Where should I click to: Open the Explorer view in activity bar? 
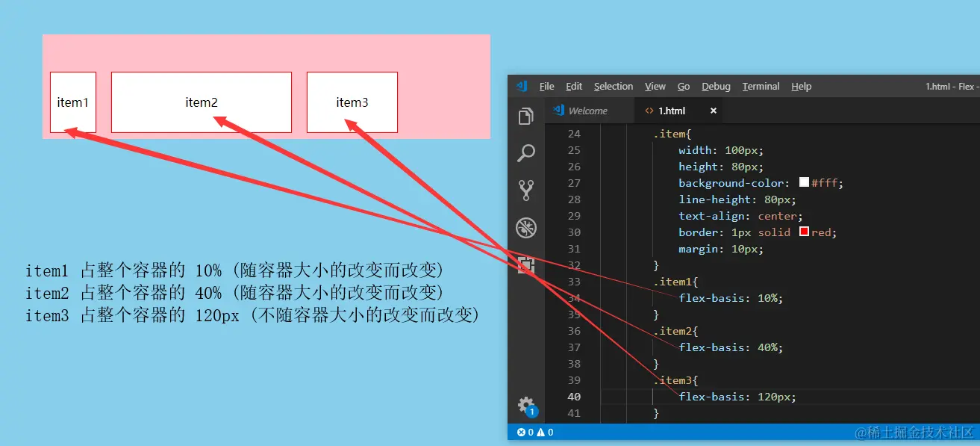tap(526, 116)
